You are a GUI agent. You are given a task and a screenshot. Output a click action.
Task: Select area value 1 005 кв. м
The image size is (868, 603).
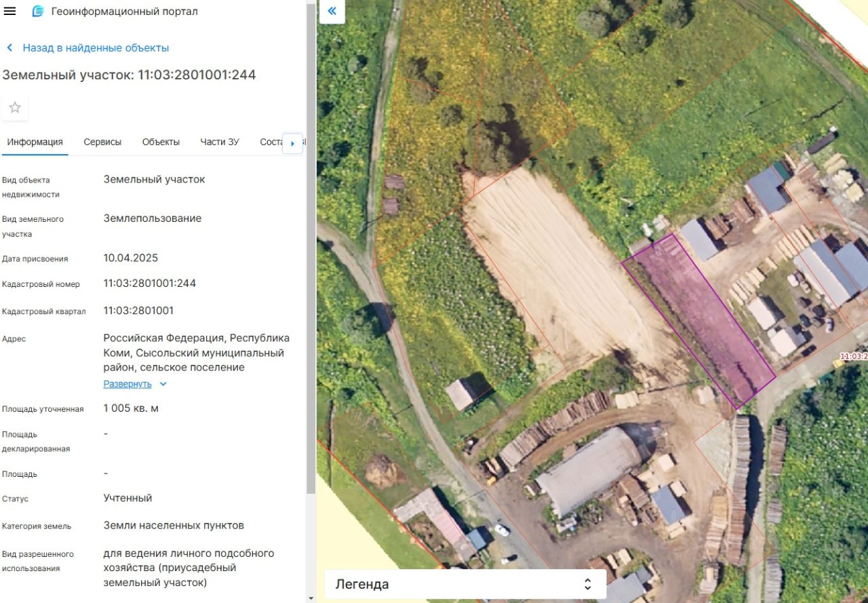pyautogui.click(x=131, y=408)
